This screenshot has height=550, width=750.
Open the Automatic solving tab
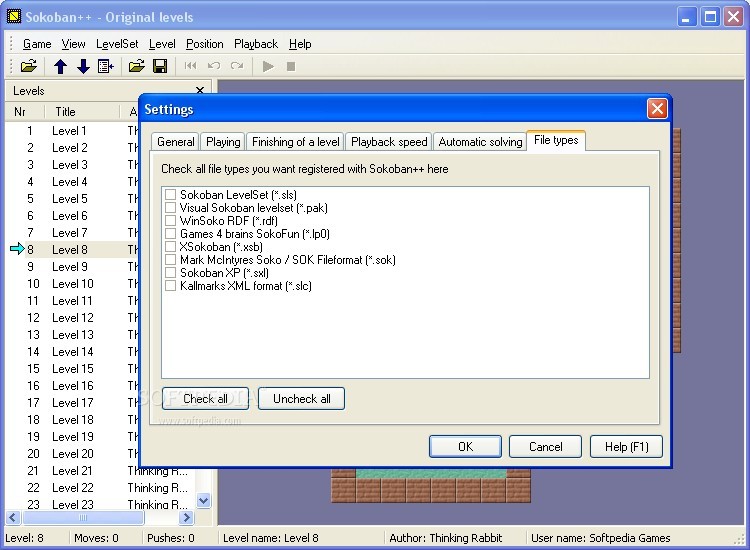480,142
